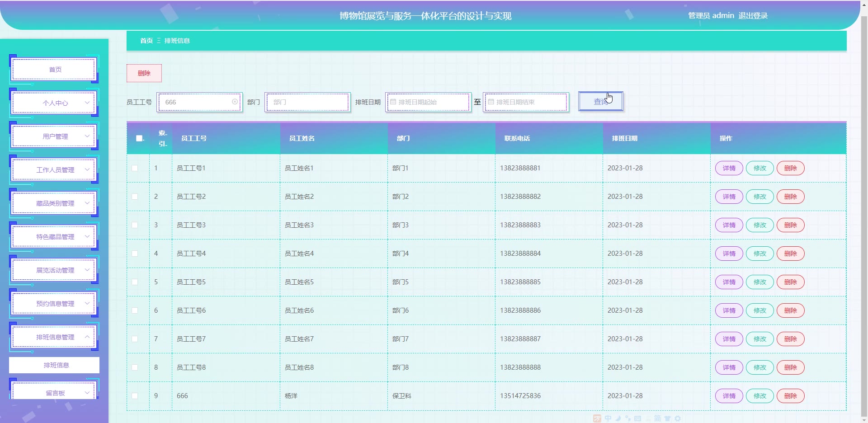
Task: Check the row checkbox for 员工工号1
Action: [135, 168]
